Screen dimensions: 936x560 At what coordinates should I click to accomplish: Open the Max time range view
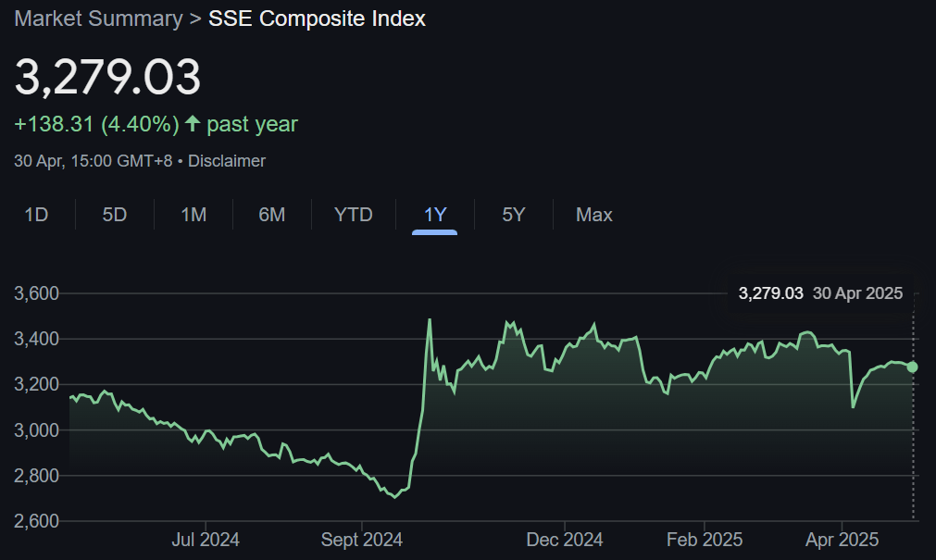point(593,215)
